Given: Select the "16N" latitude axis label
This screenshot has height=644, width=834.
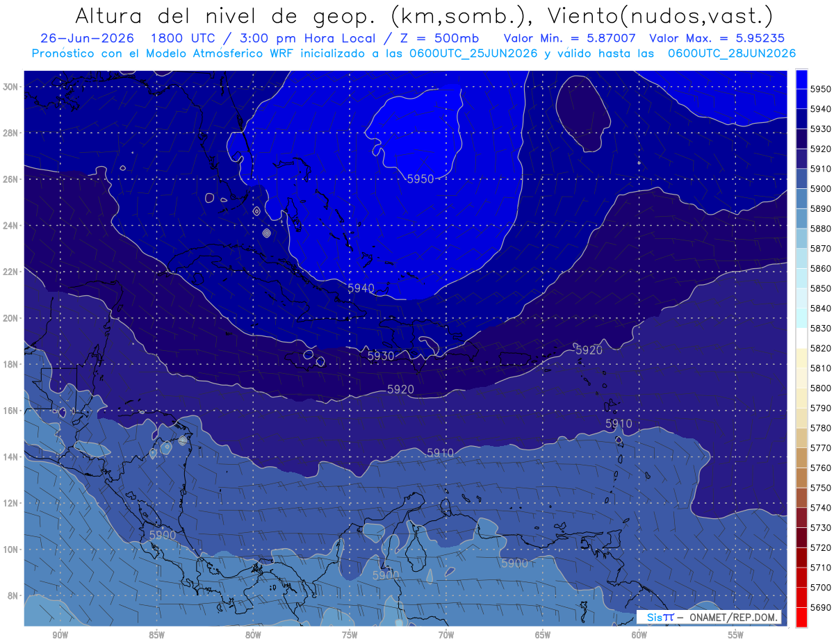Looking at the screenshot, I should pyautogui.click(x=12, y=411).
